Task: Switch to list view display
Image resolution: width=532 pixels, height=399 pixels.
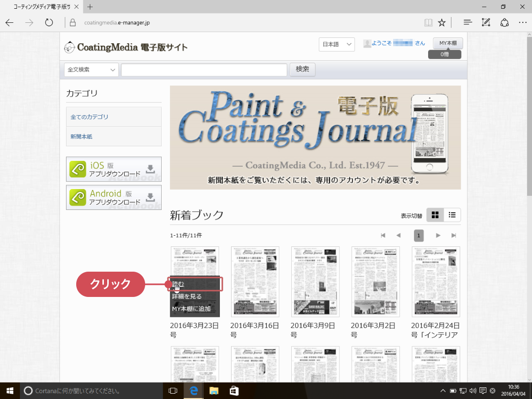Action: pyautogui.click(x=452, y=215)
